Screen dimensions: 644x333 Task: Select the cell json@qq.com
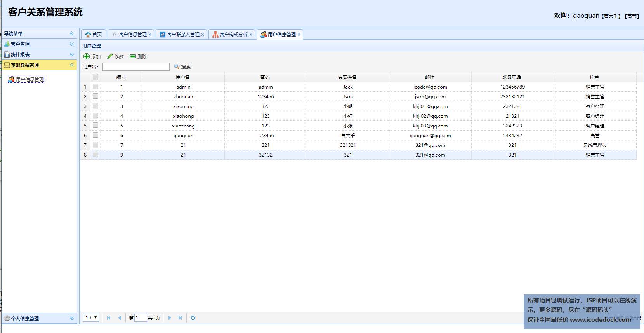tap(430, 96)
